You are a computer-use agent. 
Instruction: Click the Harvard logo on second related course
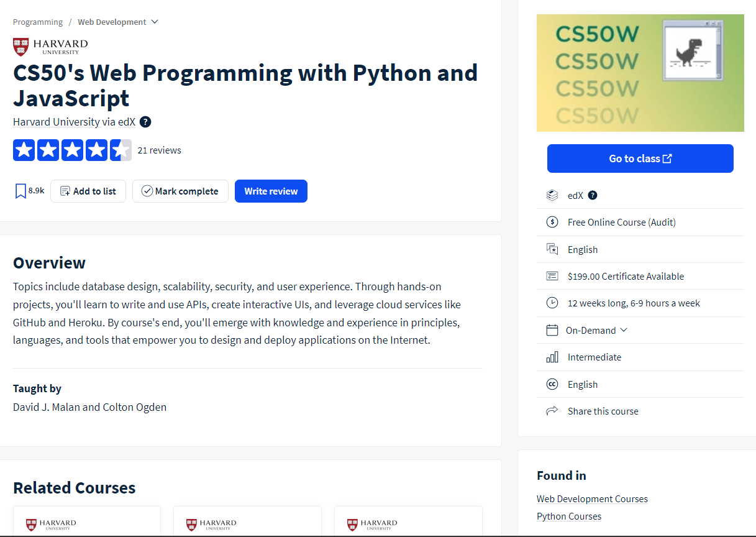point(211,525)
